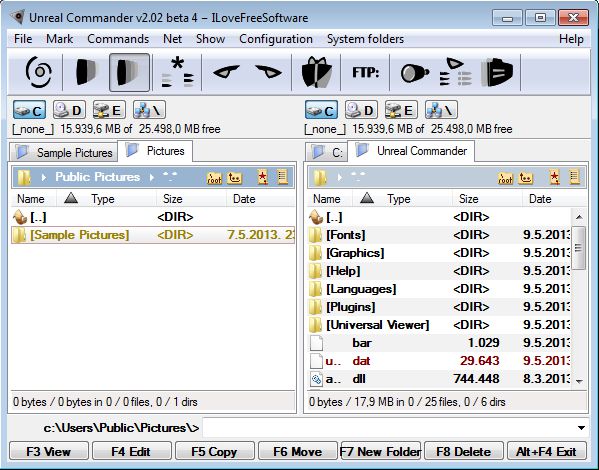The width and height of the screenshot is (599, 470).
Task: Open the command line history dropdown
Action: (581, 428)
